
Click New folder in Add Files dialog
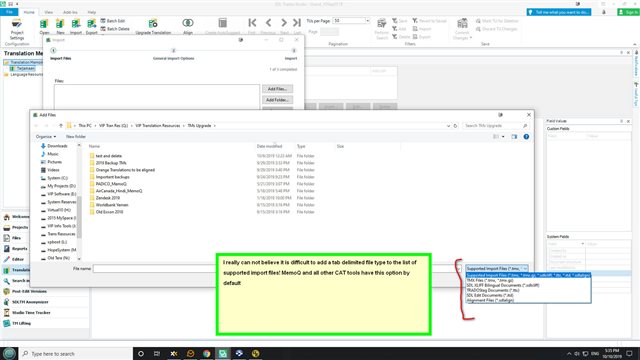tap(76, 137)
